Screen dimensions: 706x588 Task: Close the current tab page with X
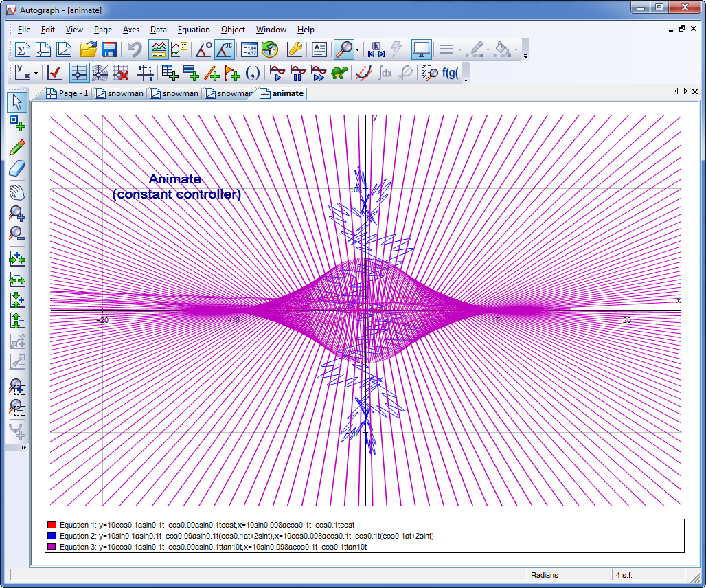pyautogui.click(x=695, y=91)
